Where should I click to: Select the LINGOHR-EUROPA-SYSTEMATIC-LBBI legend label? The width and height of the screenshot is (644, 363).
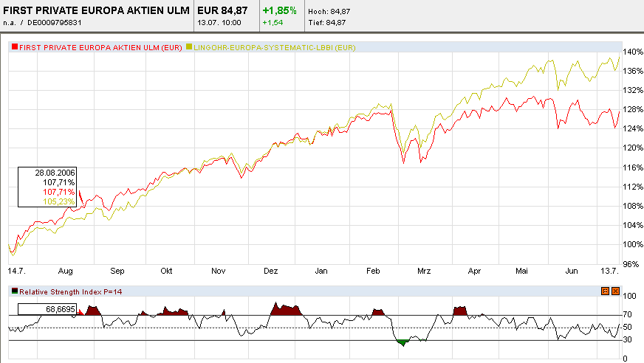274,47
